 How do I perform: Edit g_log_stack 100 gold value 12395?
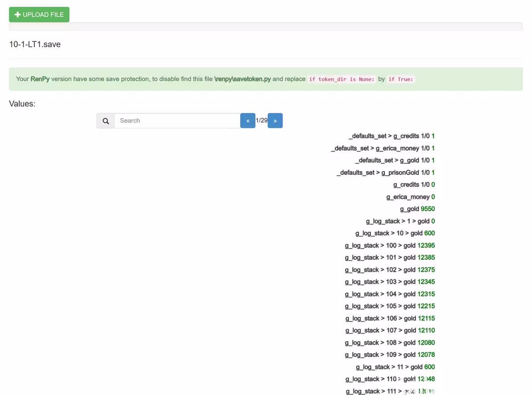(x=426, y=246)
